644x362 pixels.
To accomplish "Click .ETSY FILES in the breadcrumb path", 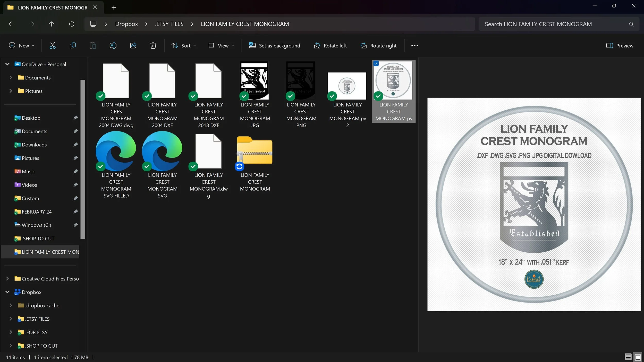I will [169, 24].
